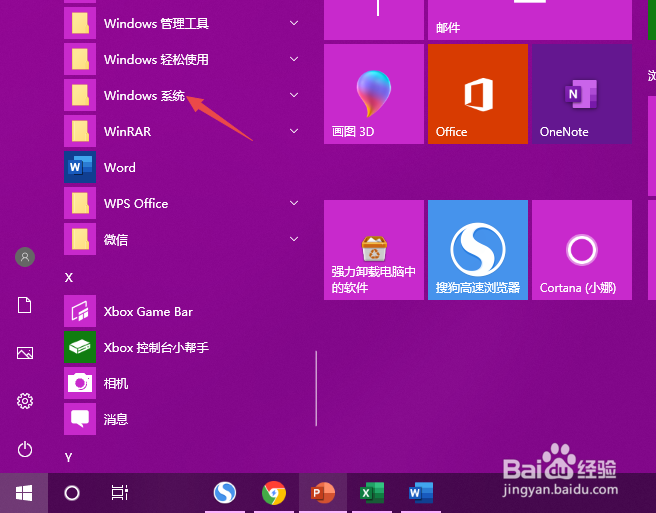
Task: Expand the Windows 系统 folder chevron
Action: [x=294, y=95]
